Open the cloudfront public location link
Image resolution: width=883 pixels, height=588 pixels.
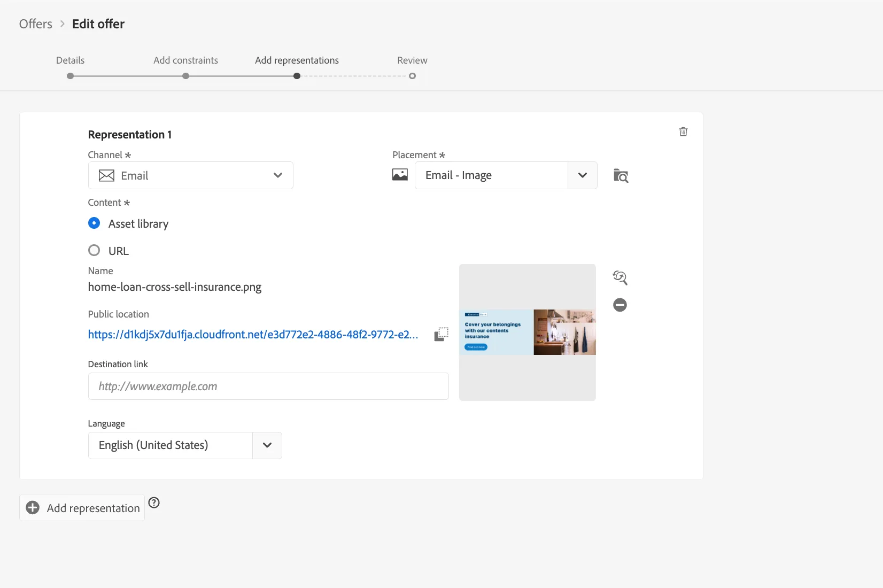tap(253, 335)
